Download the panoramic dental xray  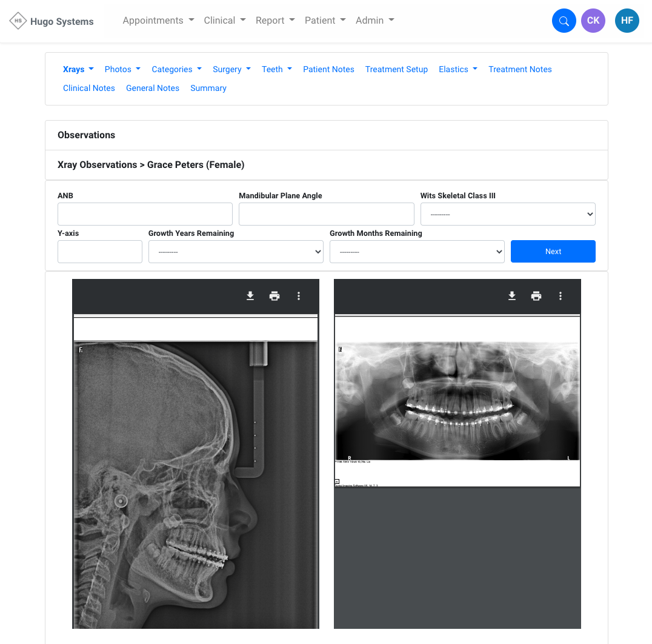[512, 296]
